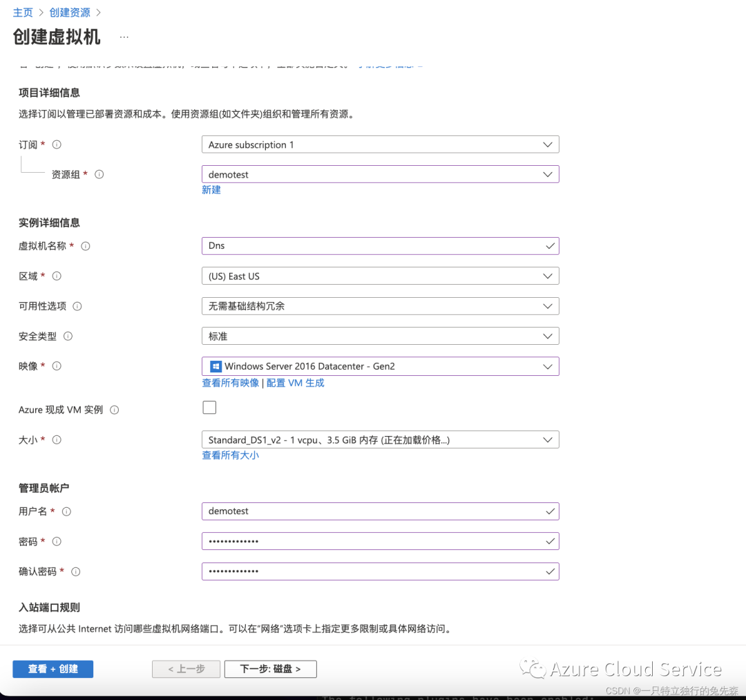
Task: Click 新建 link under resource group
Action: coord(211,190)
